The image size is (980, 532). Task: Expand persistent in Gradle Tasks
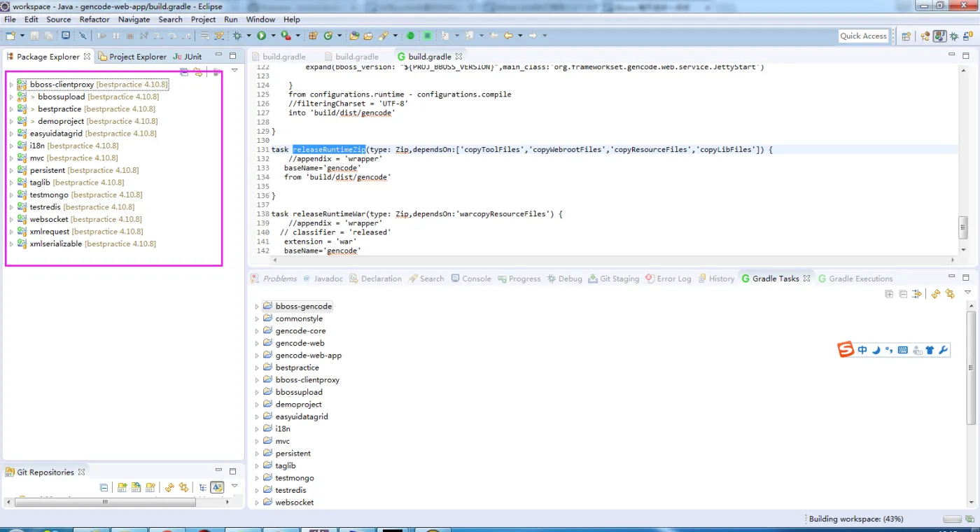point(257,454)
